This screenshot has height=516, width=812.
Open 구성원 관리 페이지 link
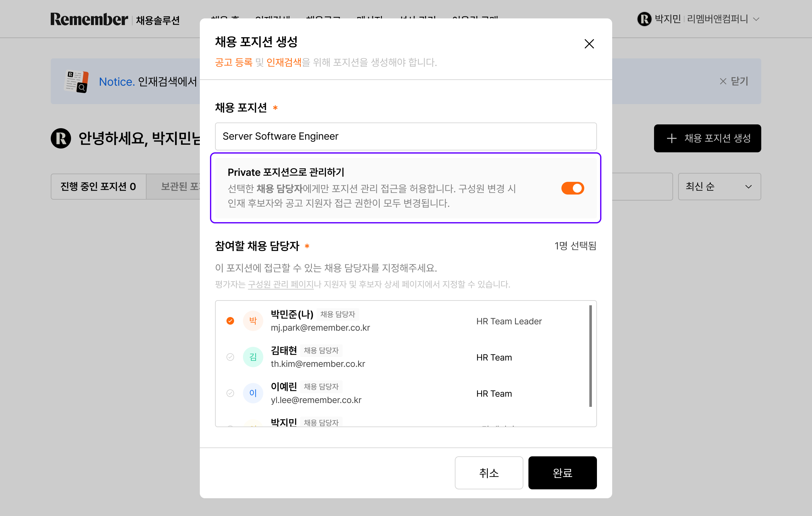281,284
